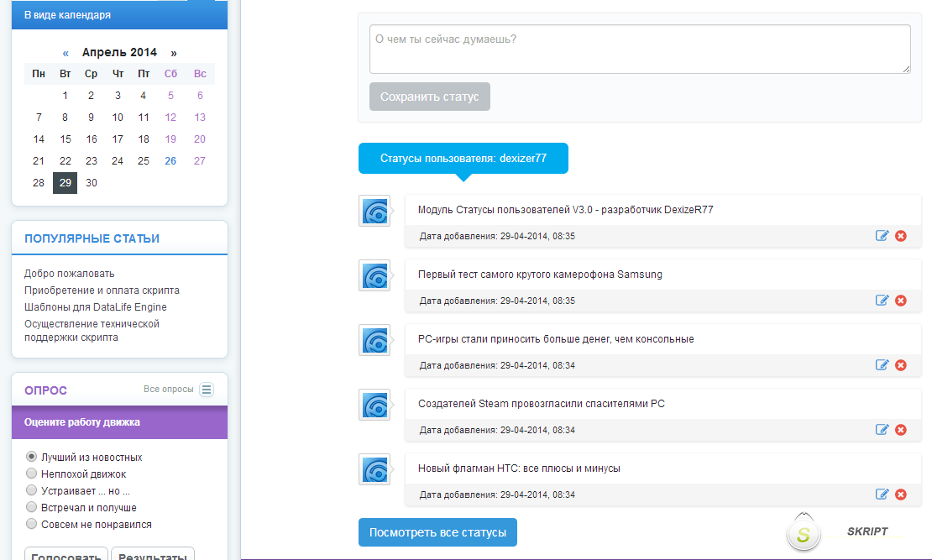The height and width of the screenshot is (560, 932).
Task: Select calendar day 29
Action: pyautogui.click(x=65, y=182)
